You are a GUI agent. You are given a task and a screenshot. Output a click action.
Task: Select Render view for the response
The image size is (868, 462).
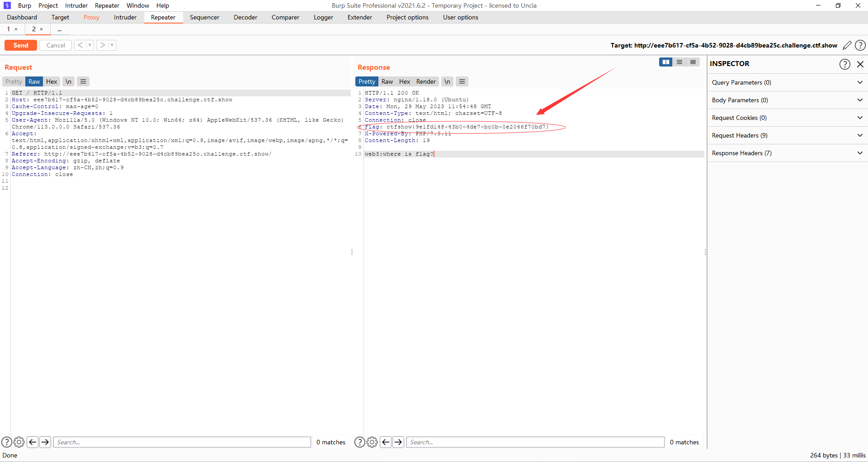point(426,81)
